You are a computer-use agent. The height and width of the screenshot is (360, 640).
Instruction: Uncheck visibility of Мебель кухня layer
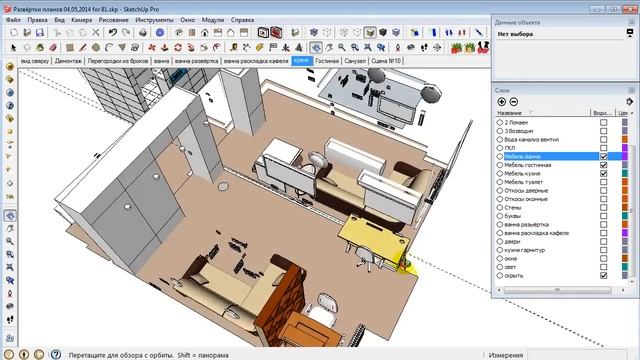pos(603,173)
